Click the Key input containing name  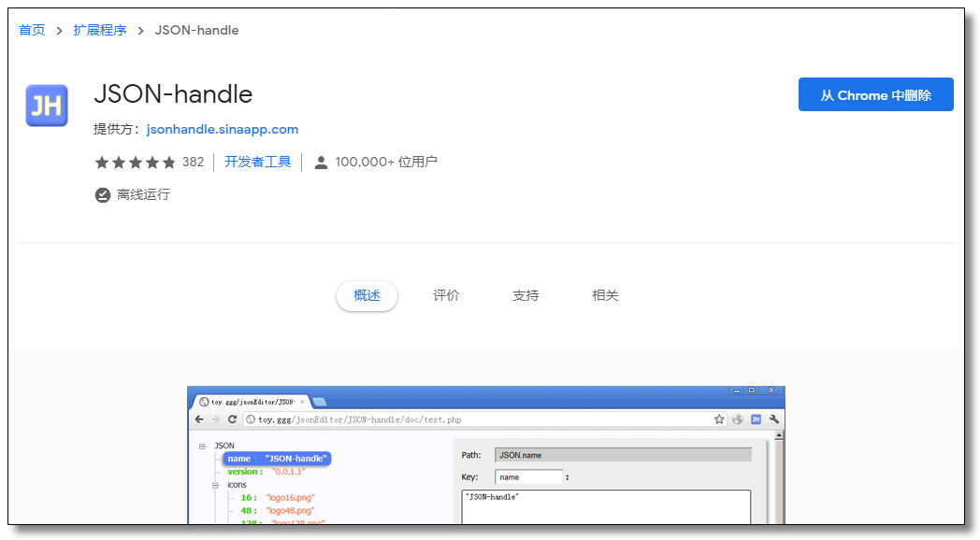pos(528,477)
